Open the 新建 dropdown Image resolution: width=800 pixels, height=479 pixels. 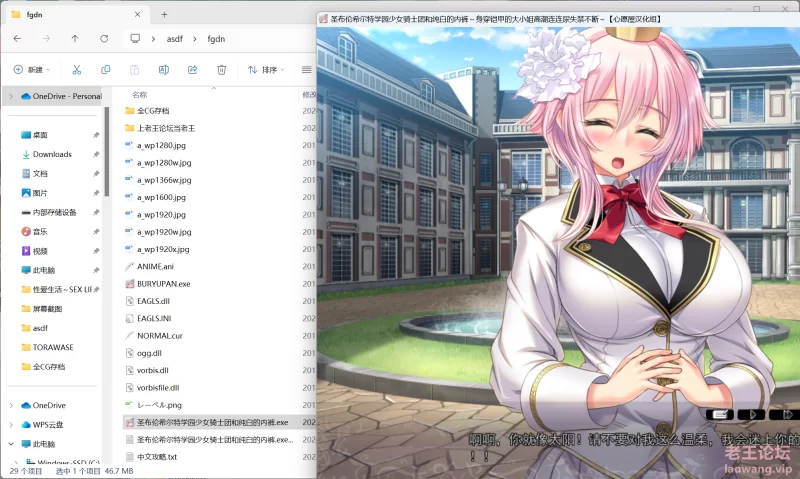[x=32, y=70]
